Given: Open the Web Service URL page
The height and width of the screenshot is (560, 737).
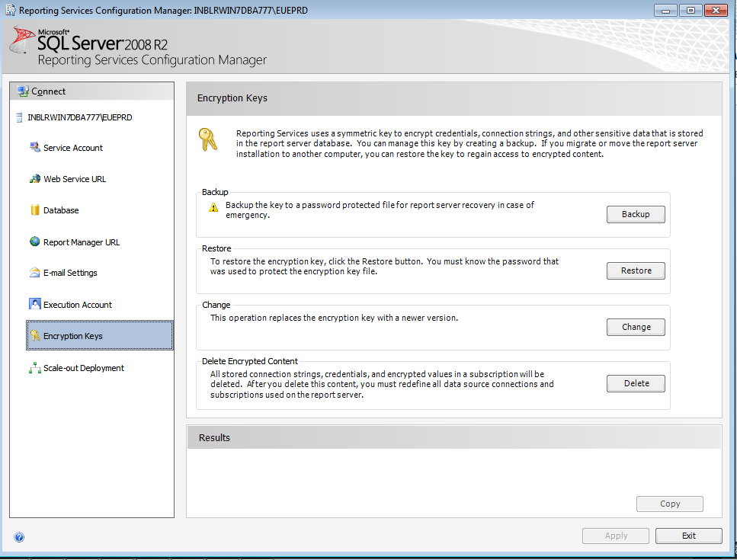Looking at the screenshot, I should point(75,179).
